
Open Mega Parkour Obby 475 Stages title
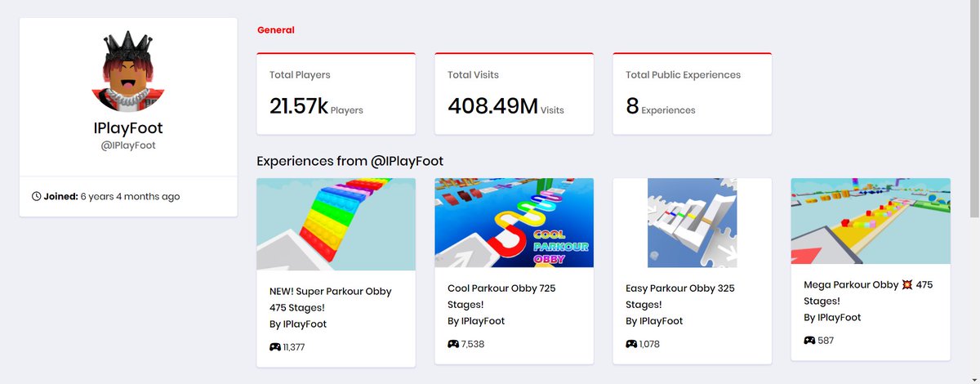coord(868,293)
